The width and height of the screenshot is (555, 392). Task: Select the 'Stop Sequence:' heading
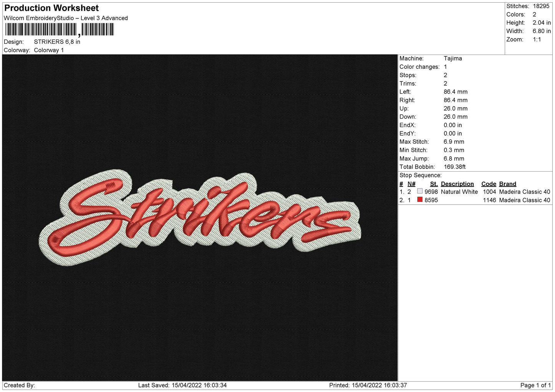(421, 175)
